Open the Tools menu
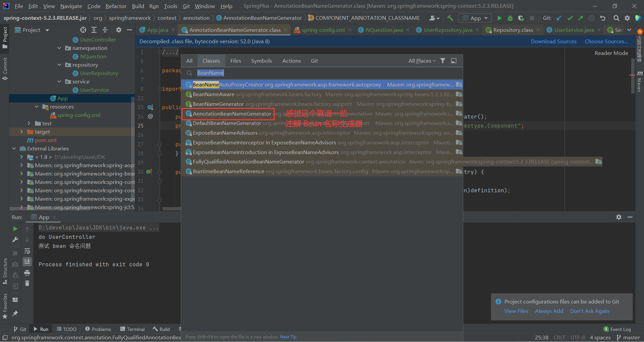This screenshot has width=644, height=342. (170, 6)
